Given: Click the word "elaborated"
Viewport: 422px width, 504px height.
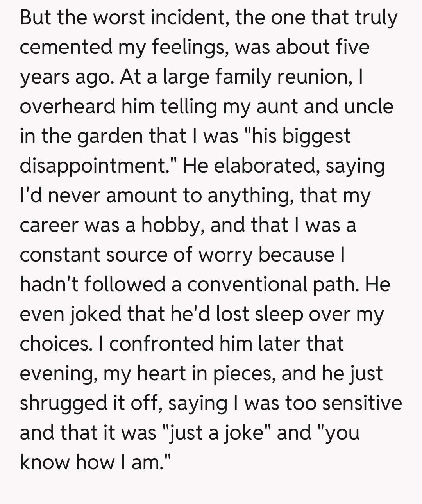Looking at the screenshot, I should (x=264, y=166).
